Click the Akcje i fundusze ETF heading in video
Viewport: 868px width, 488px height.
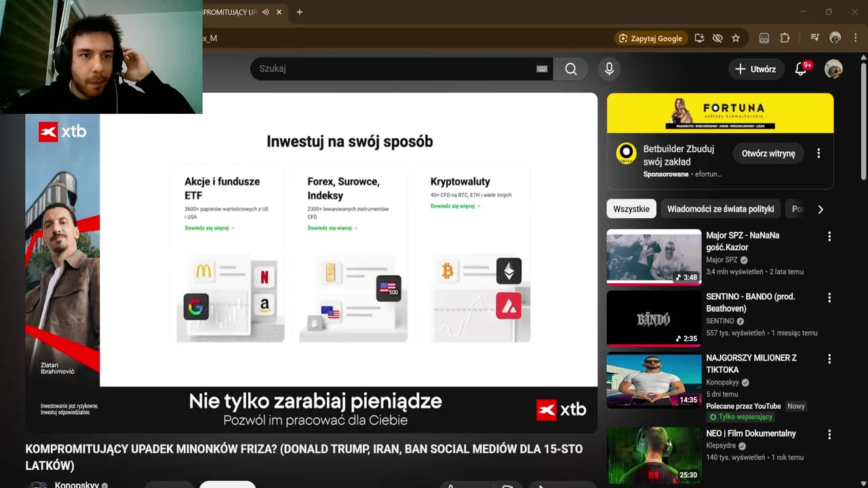pyautogui.click(x=222, y=188)
